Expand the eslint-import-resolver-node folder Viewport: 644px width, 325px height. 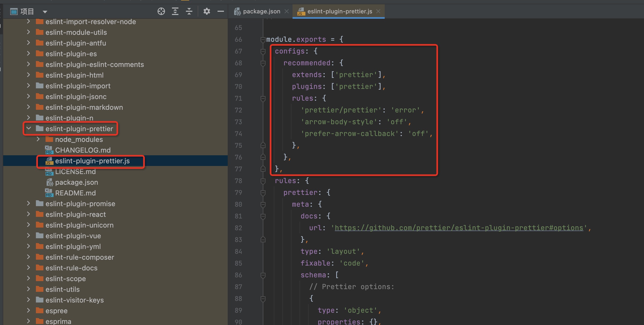28,21
